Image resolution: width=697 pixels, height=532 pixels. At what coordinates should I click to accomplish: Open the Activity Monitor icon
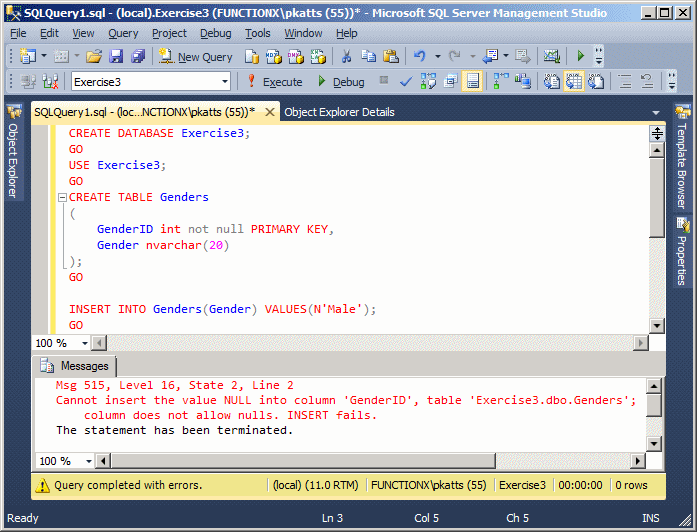tap(552, 56)
